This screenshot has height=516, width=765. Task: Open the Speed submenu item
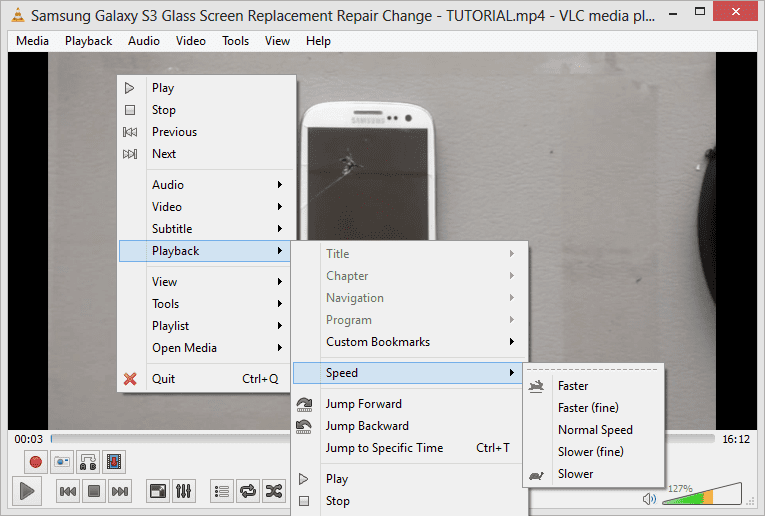click(408, 373)
